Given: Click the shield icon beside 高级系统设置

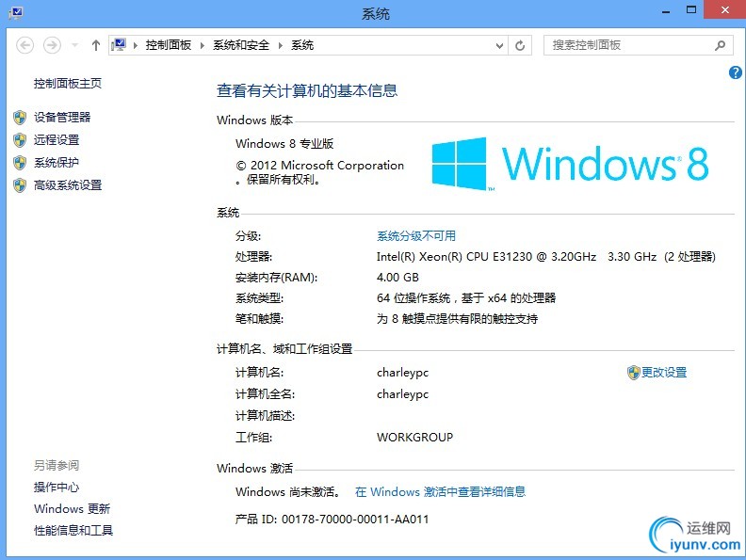Looking at the screenshot, I should coord(20,185).
